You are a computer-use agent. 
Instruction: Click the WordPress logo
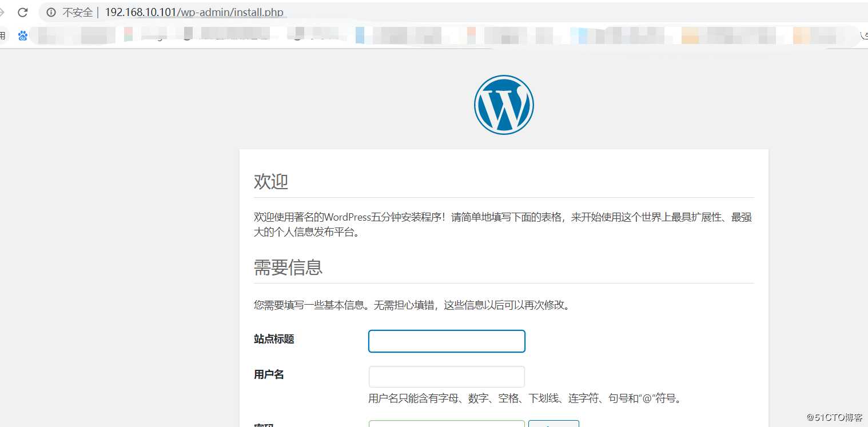coord(504,105)
